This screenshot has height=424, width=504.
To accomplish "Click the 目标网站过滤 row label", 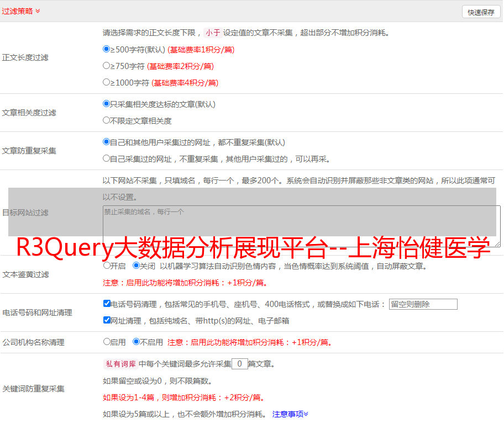I will pyautogui.click(x=25, y=213).
